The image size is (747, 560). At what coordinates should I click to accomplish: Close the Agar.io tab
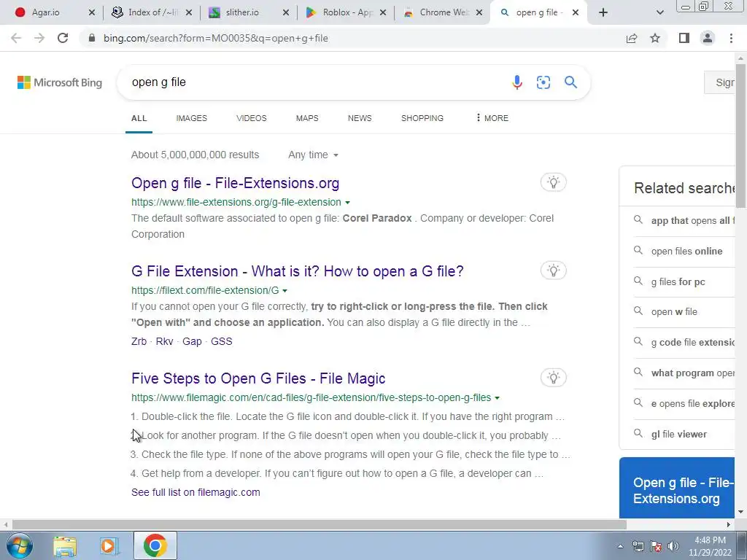click(92, 12)
